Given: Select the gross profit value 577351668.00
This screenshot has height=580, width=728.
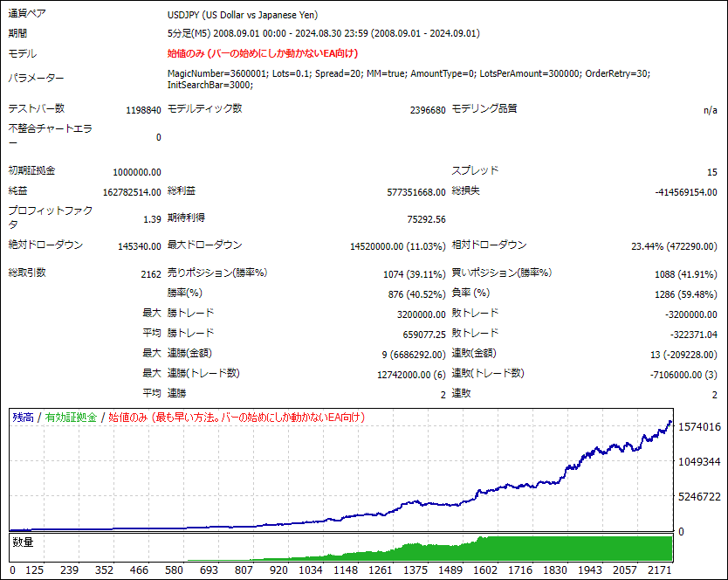Looking at the screenshot, I should (416, 192).
